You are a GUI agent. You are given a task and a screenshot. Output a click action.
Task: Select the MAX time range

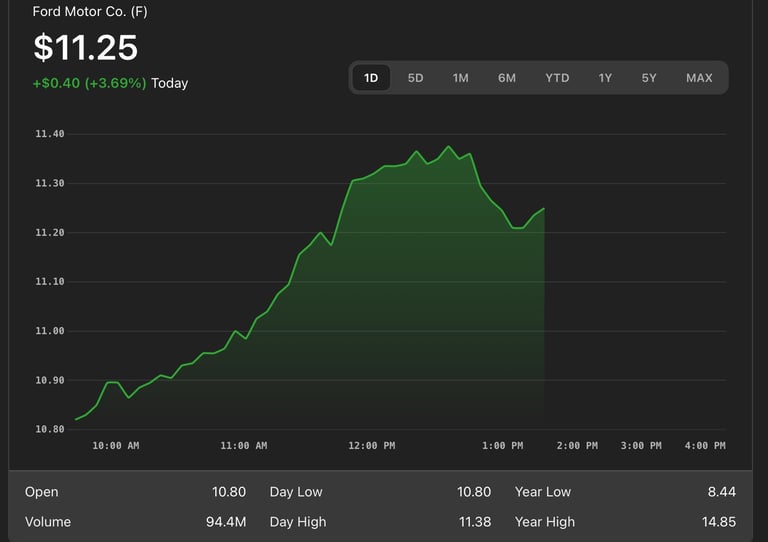[699, 78]
